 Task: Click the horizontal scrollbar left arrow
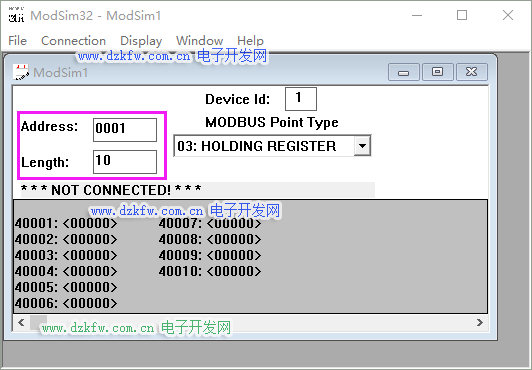[x=21, y=322]
